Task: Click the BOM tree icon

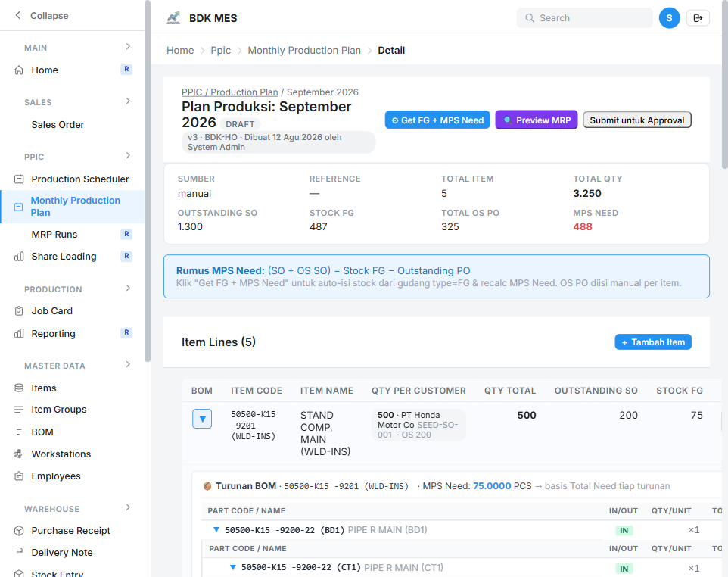Action: pyautogui.click(x=19, y=432)
